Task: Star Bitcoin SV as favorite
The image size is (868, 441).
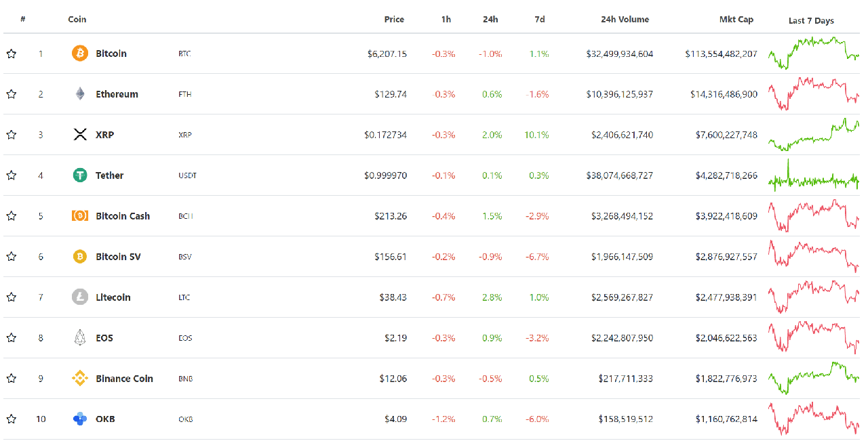Action: point(11,257)
